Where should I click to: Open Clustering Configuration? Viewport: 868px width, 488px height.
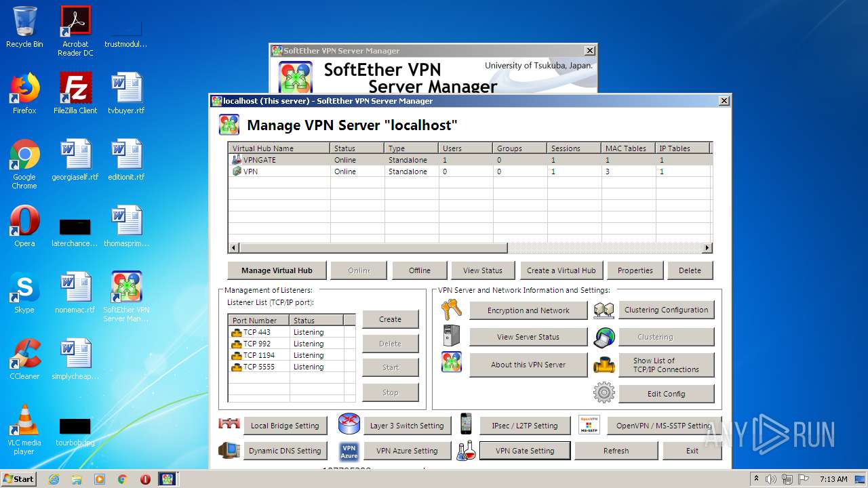pyautogui.click(x=666, y=310)
